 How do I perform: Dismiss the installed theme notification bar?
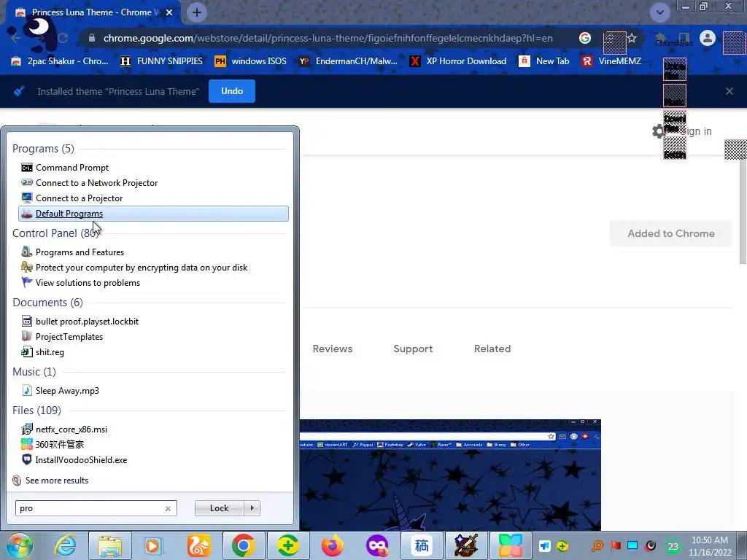click(x=729, y=91)
